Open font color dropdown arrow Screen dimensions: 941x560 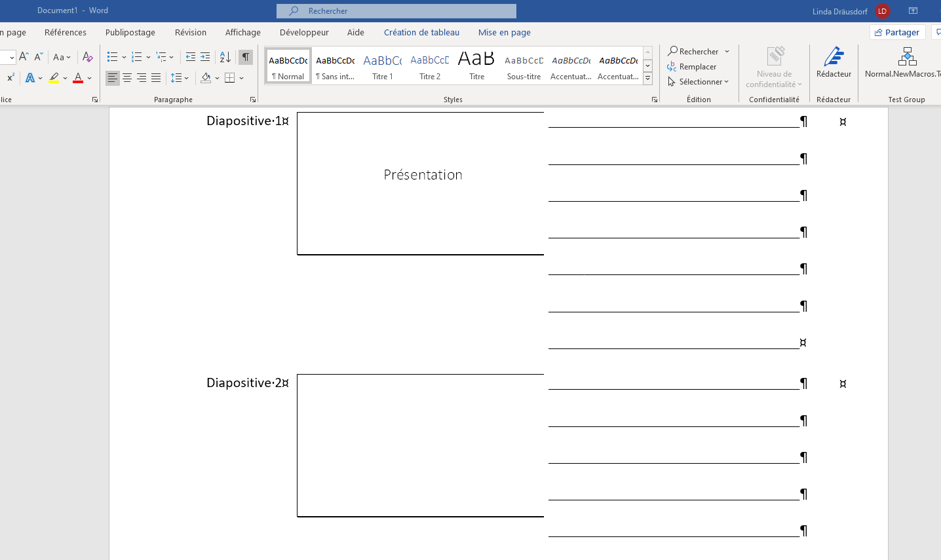point(89,78)
